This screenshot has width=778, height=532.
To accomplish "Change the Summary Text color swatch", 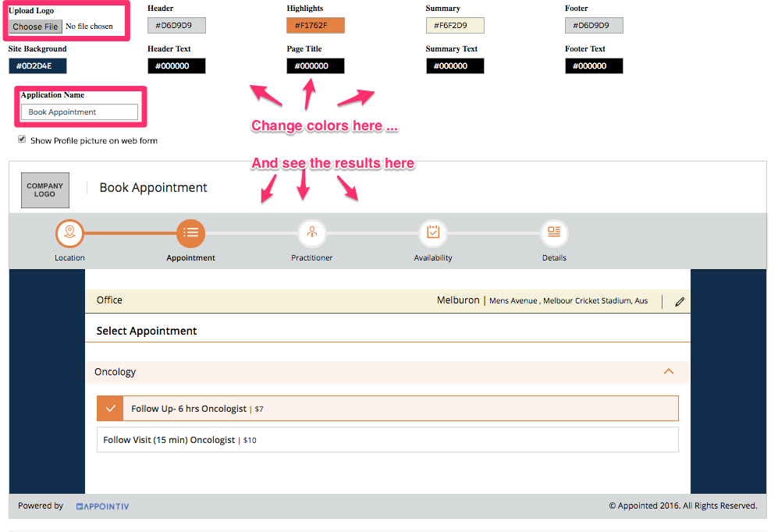I will click(x=455, y=66).
